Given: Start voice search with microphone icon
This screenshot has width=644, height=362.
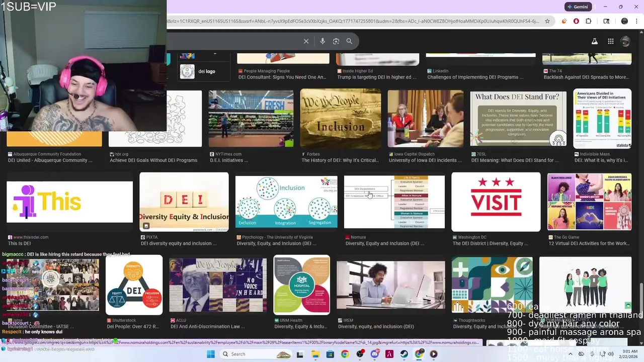Looking at the screenshot, I should (x=323, y=41).
